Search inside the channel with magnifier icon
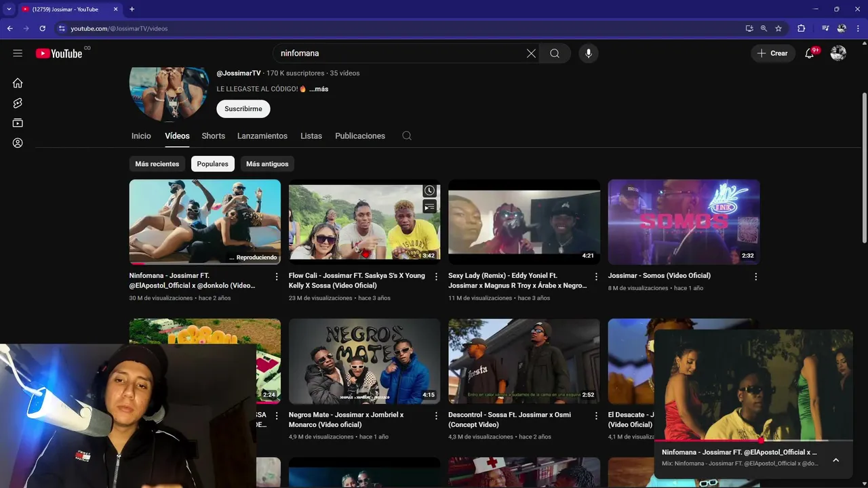This screenshot has width=868, height=488. click(x=407, y=136)
